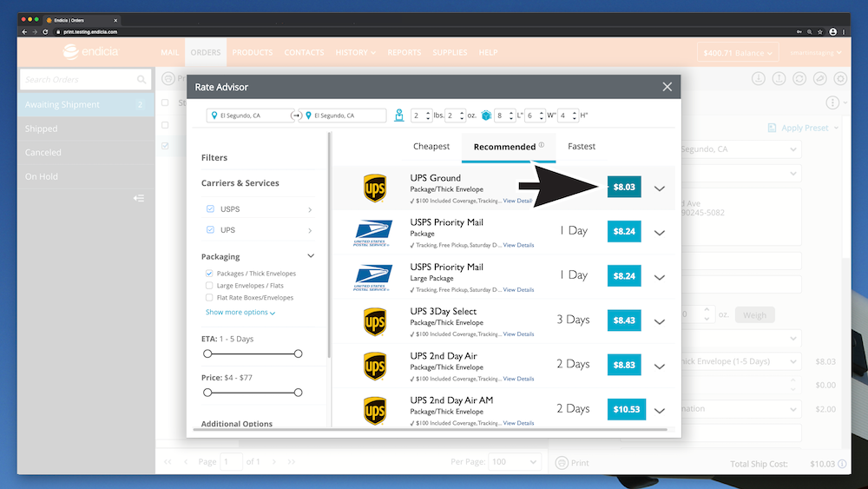Screen dimensions: 868x489
Task: Uncheck Packages / Thick Envelopes
Action: click(209, 273)
